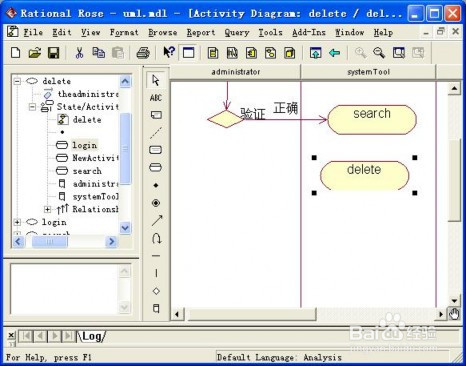Pick the Decision diamond tool in the toolbox
Screen dimensions: 466x366
156,291
